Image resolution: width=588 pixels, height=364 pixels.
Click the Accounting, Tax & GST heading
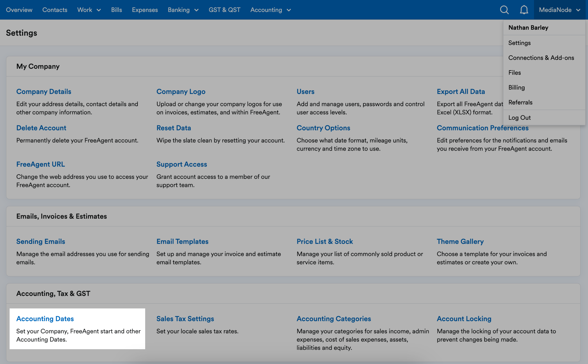(53, 293)
